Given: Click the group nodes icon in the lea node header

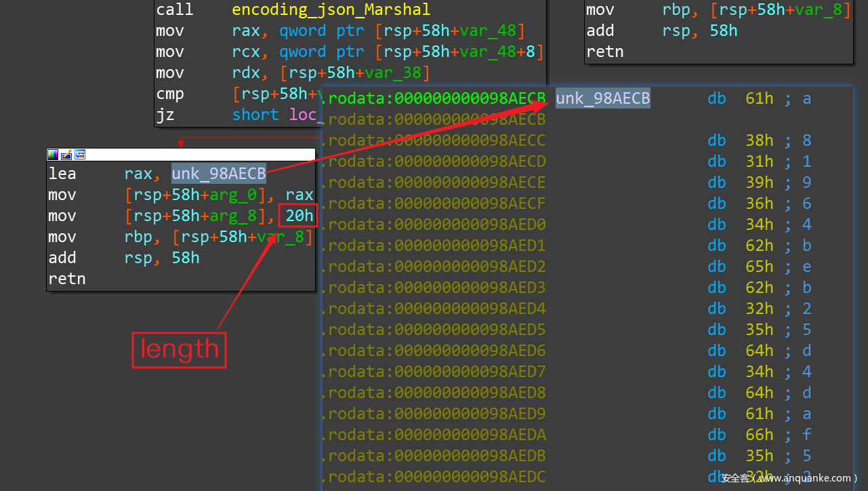Looking at the screenshot, I should pos(80,155).
